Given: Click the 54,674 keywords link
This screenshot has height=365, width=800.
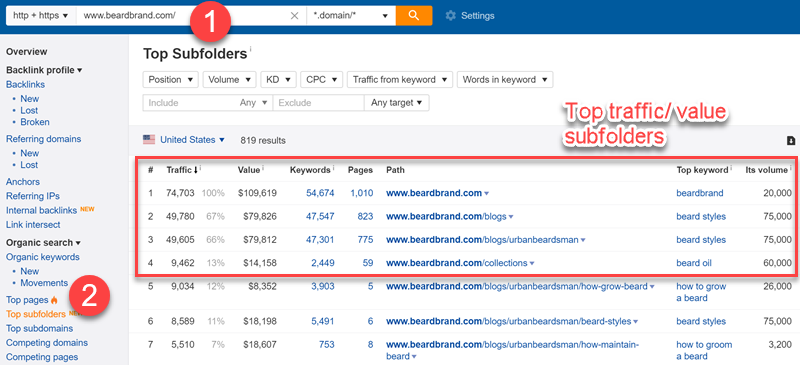Looking at the screenshot, I should (320, 193).
